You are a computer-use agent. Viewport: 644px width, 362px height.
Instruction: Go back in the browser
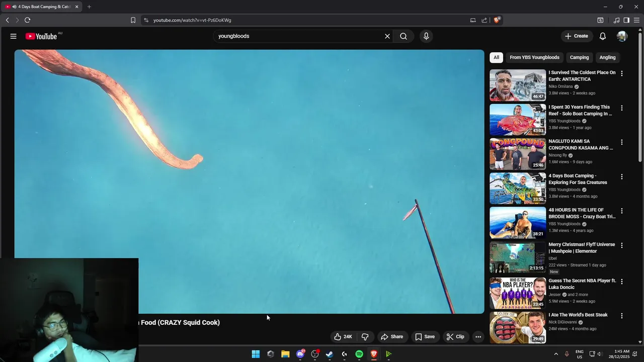pyautogui.click(x=8, y=20)
